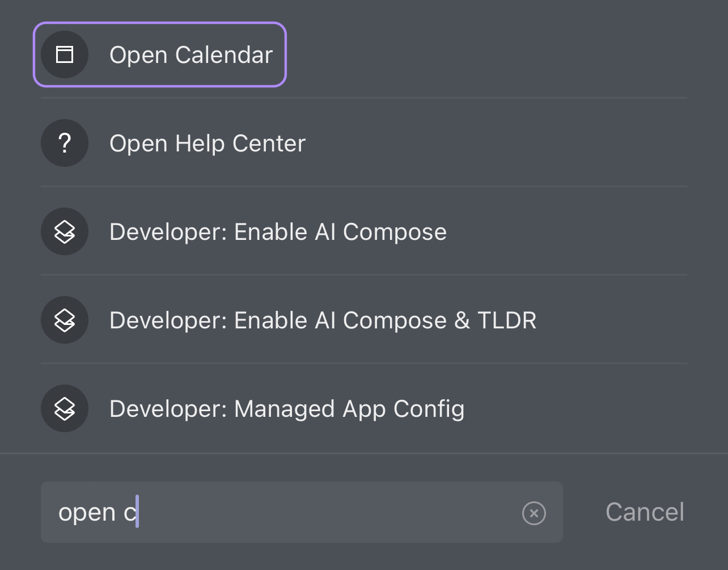Click the question mark Help Center icon
The image size is (728, 570).
tap(65, 143)
